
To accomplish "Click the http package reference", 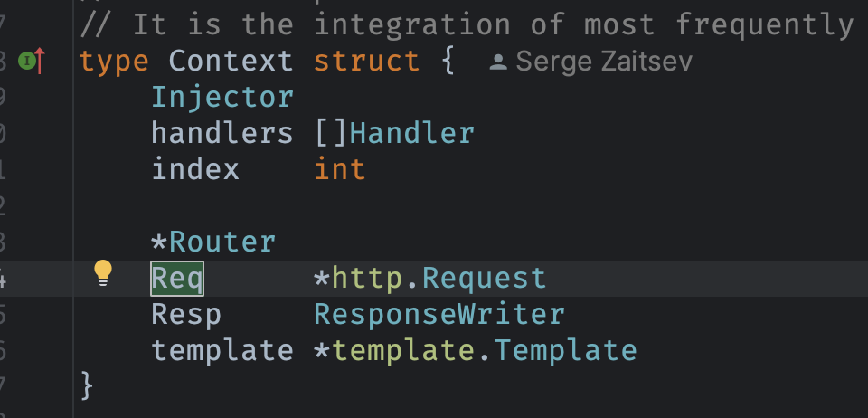I will pos(367,279).
